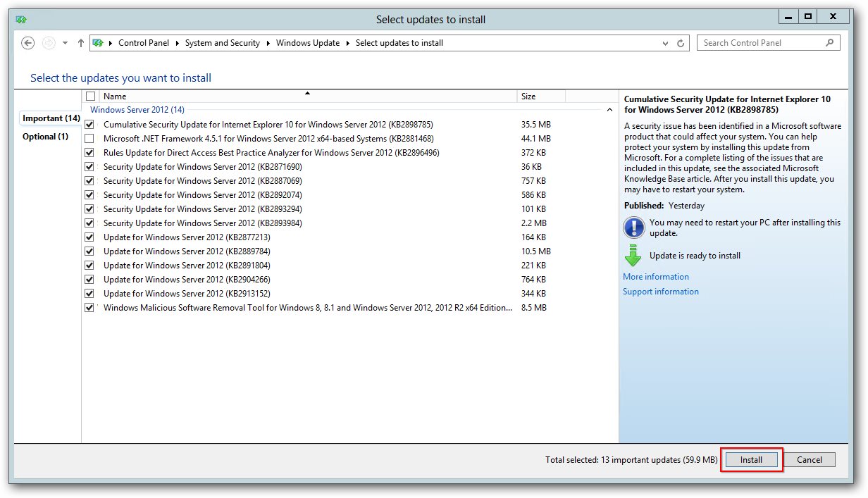868x498 pixels.
Task: Uncheck Security Update KB2871690
Action: point(89,167)
